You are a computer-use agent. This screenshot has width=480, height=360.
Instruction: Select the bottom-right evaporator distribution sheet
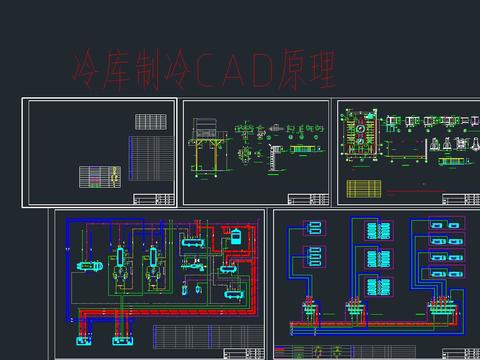[x=376, y=284]
